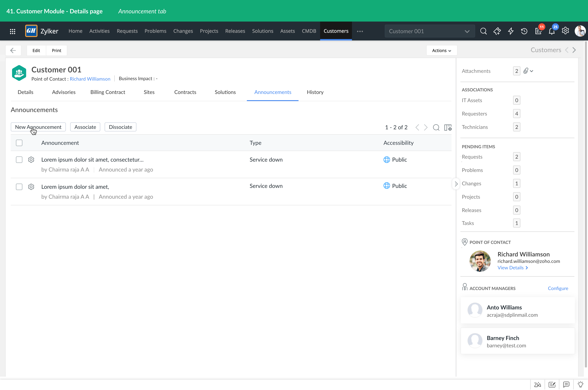This screenshot has width=588, height=390.
Task: Click the Dissociate button
Action: click(121, 127)
